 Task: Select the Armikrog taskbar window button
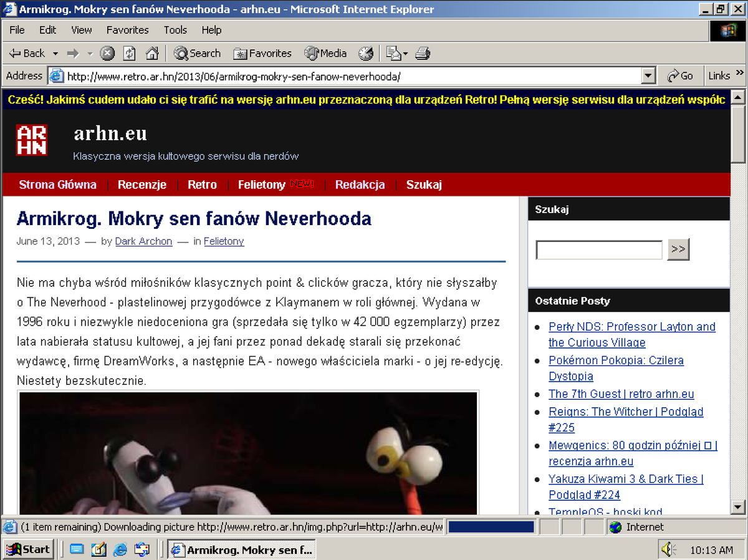[241, 549]
